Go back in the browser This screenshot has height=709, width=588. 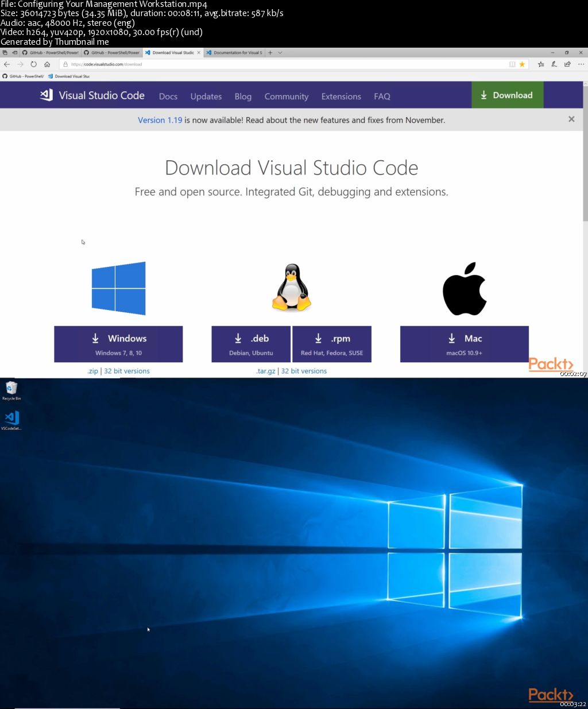point(7,64)
